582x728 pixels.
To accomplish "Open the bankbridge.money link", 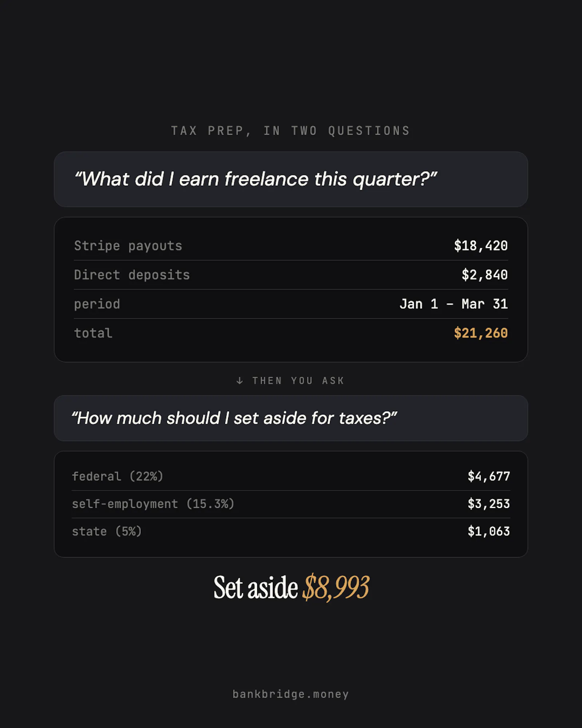I will [291, 694].
